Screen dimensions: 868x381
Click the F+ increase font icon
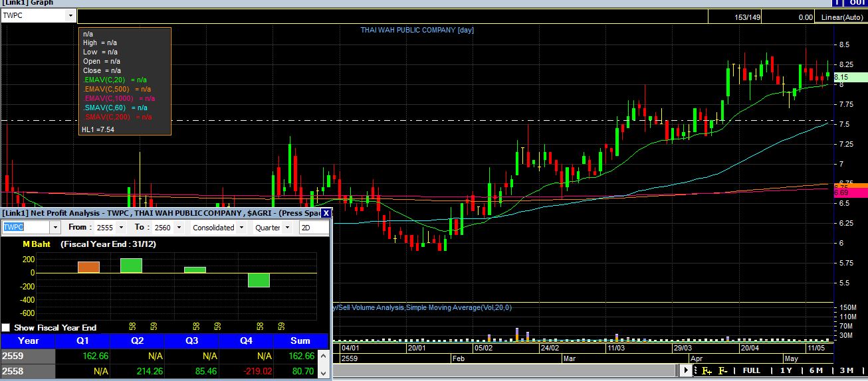tap(706, 370)
